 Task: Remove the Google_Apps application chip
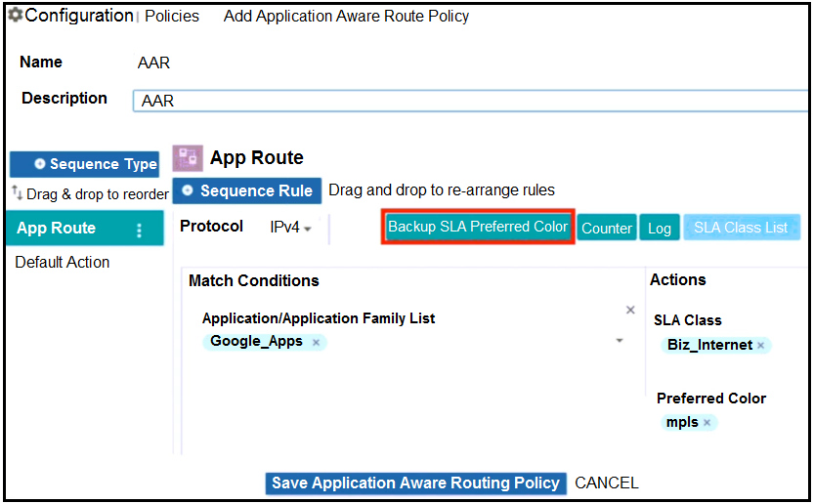point(316,343)
